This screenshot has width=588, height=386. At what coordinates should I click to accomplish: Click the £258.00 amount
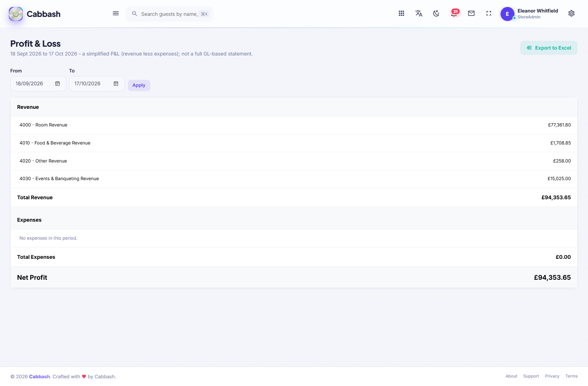[x=562, y=161]
